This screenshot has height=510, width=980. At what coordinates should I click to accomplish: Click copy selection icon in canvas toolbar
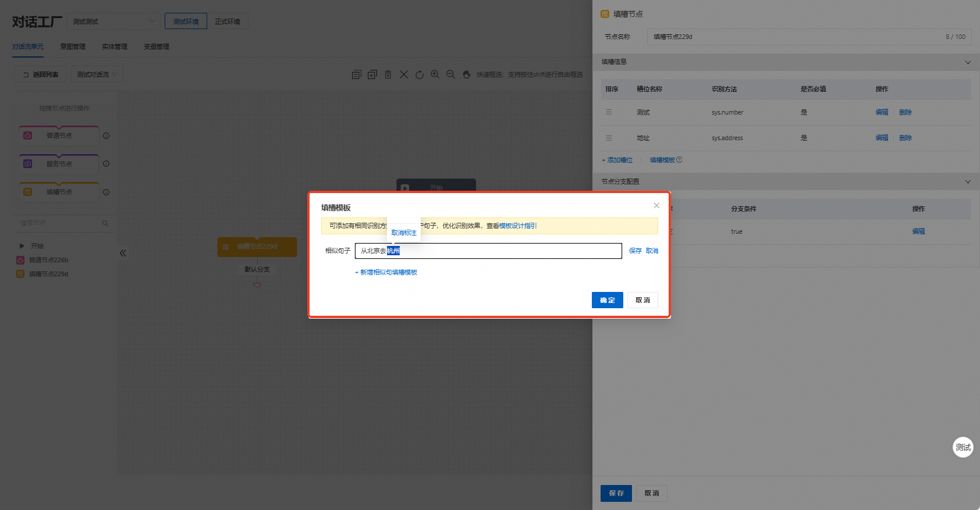point(357,74)
